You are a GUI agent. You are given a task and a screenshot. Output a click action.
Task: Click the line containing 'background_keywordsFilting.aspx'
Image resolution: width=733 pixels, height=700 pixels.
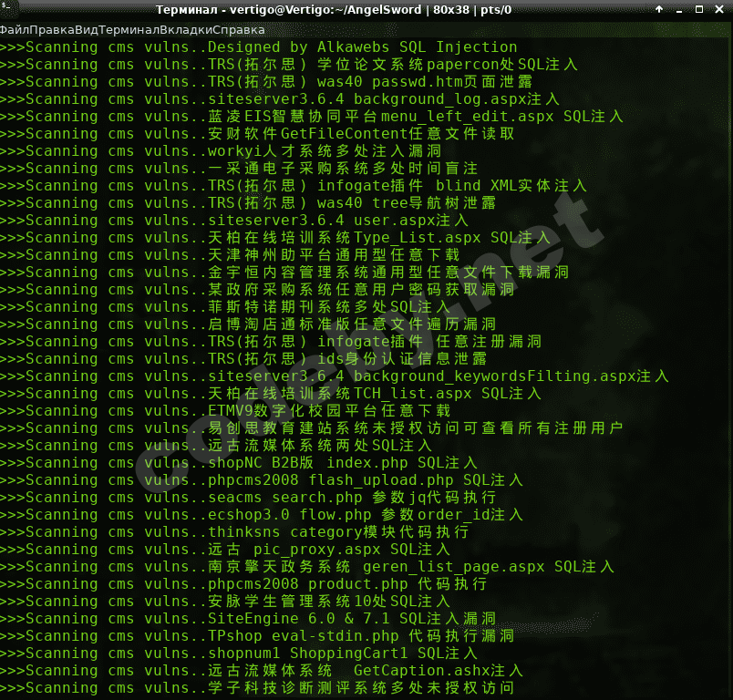(335, 376)
